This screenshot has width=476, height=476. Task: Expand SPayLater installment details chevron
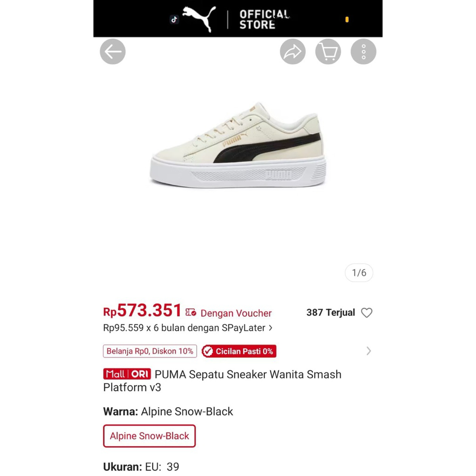(271, 328)
